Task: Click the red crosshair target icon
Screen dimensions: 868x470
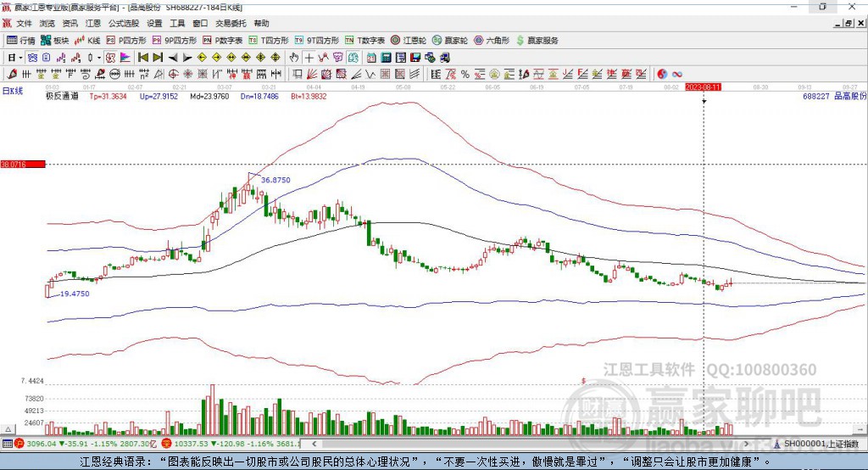Action: [173, 74]
